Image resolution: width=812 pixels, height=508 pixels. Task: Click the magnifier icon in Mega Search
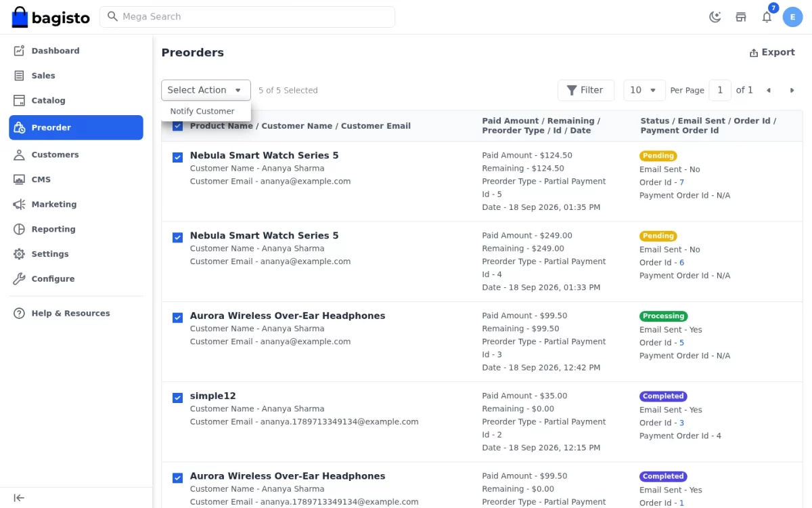(112, 16)
